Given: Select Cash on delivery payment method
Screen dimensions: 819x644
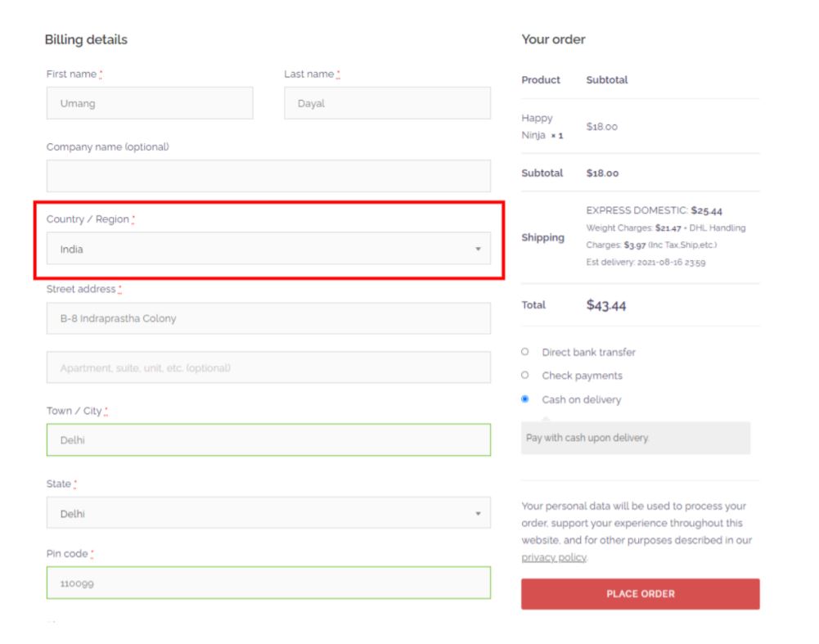Looking at the screenshot, I should click(x=525, y=399).
